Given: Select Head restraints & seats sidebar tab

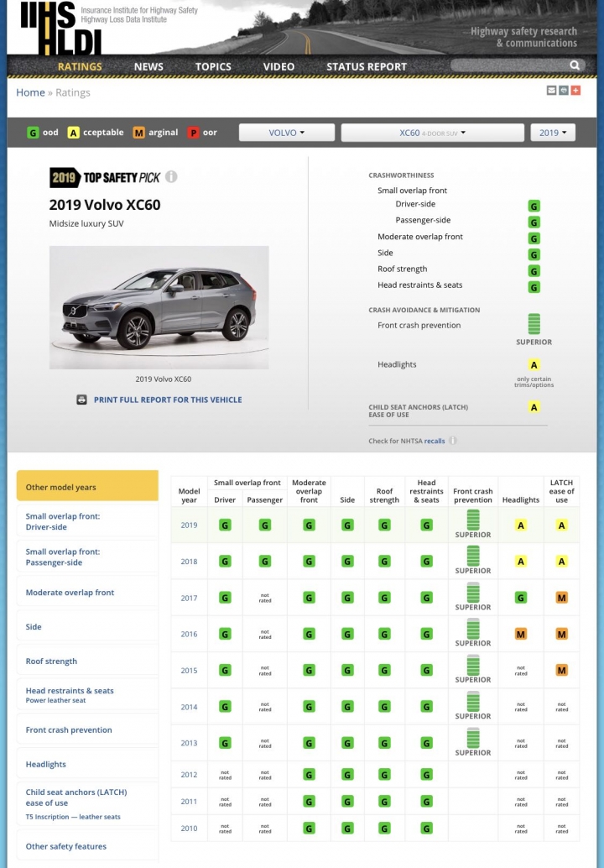Looking at the screenshot, I should click(87, 694).
